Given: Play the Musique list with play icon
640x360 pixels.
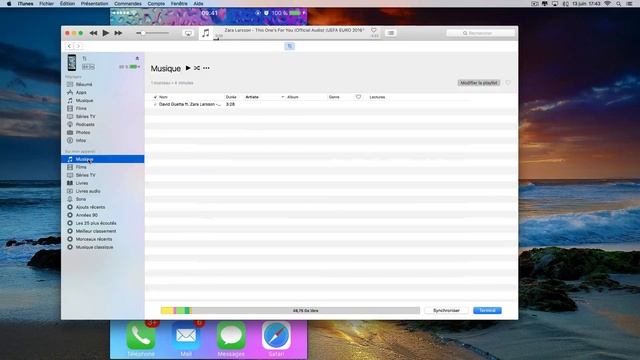Looking at the screenshot, I should click(x=188, y=68).
